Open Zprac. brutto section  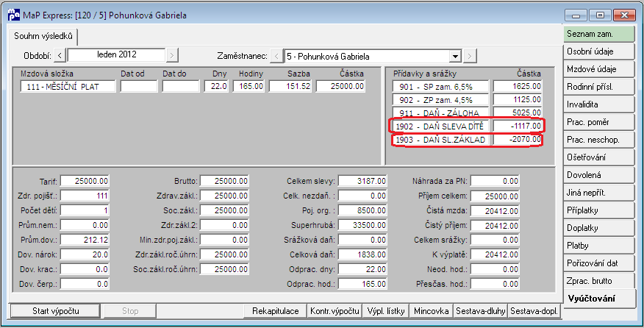[x=599, y=281]
